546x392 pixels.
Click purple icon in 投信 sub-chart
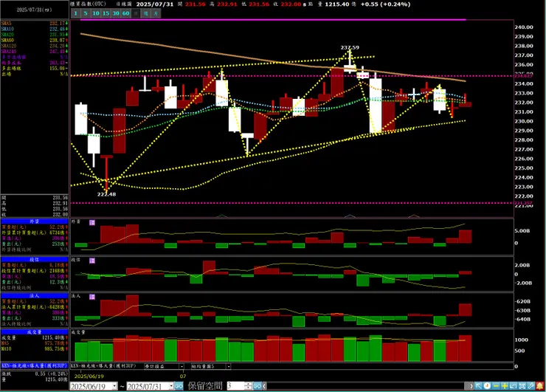[x=92, y=261]
